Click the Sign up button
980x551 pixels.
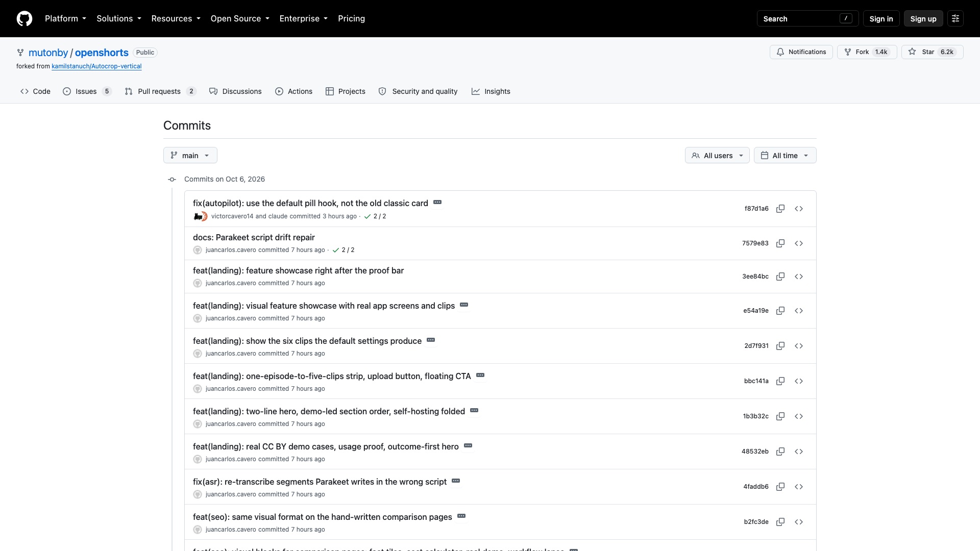(x=923, y=18)
